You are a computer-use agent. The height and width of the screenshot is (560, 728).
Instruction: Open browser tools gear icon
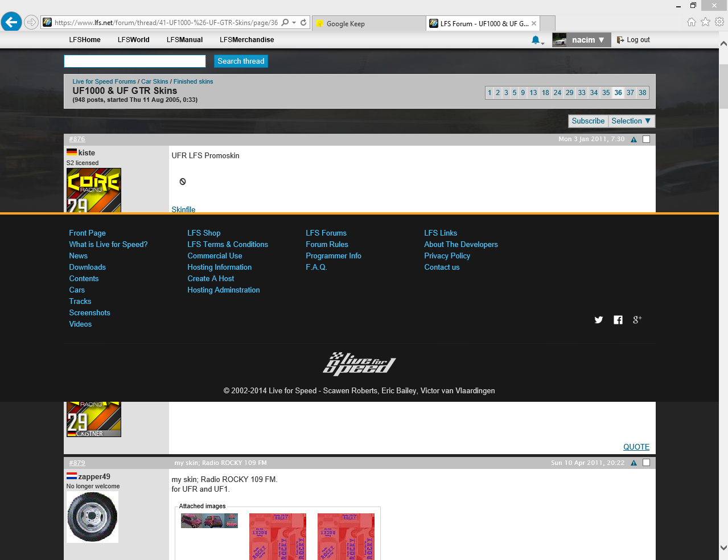click(719, 22)
